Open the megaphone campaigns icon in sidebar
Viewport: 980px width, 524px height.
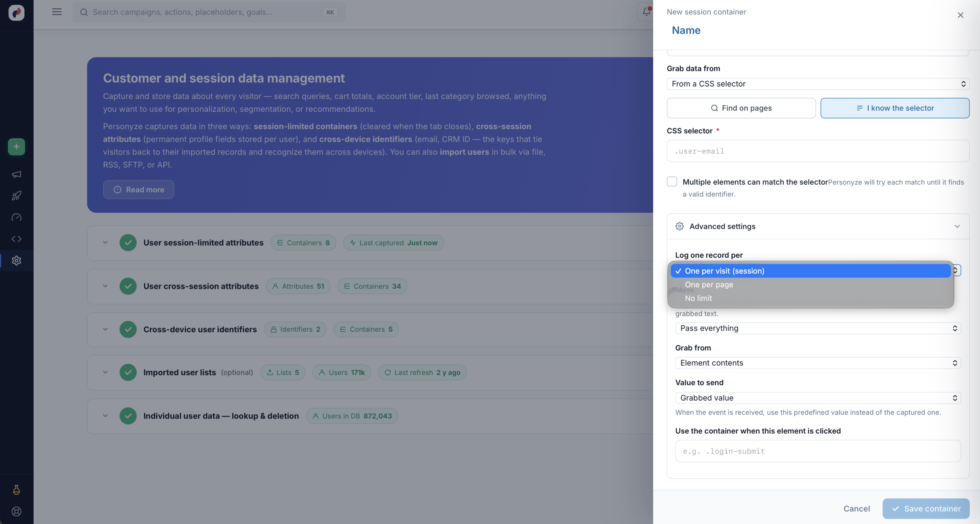tap(16, 174)
